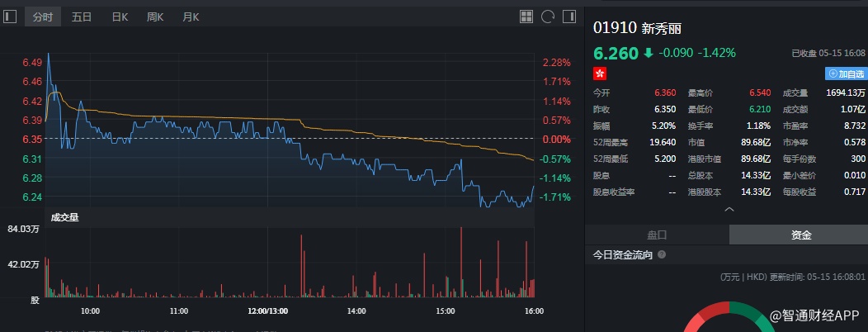Viewport: 868px width, 332px height.
Task: Collapse the quote details chevron
Action: click(x=729, y=210)
